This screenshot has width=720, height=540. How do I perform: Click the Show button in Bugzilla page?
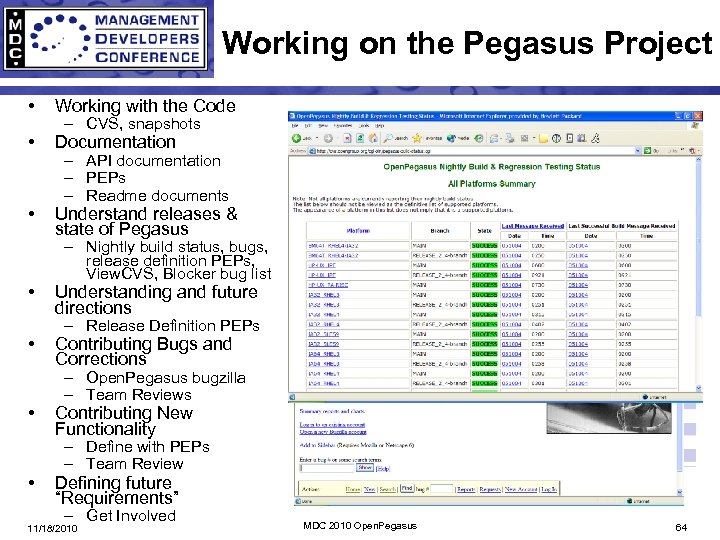[365, 467]
